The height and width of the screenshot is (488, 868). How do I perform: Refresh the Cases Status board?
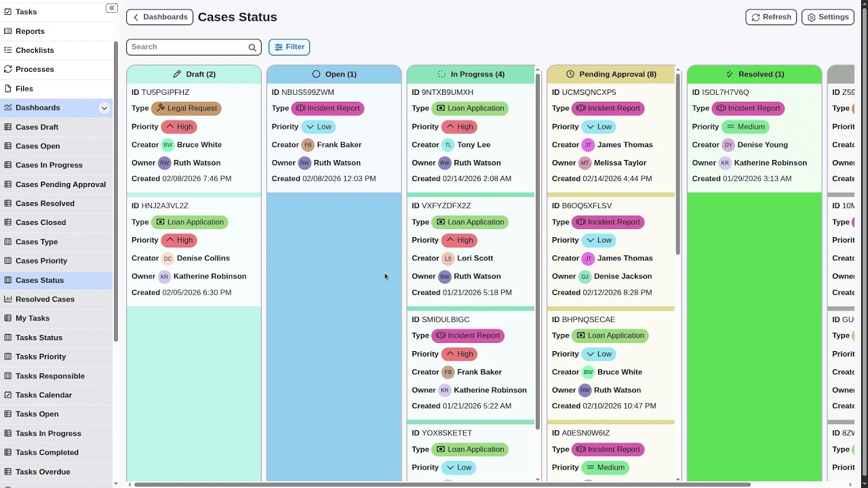[771, 17]
